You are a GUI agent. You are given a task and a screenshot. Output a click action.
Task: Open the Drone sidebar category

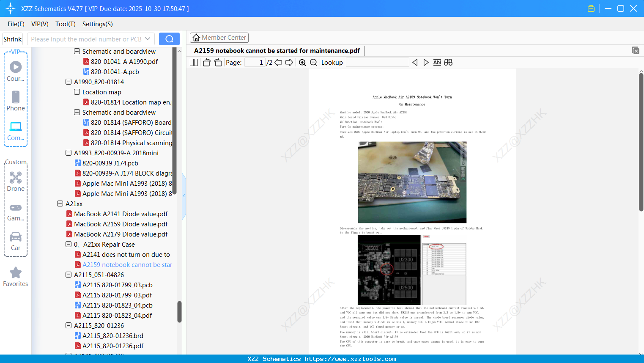coord(16,181)
